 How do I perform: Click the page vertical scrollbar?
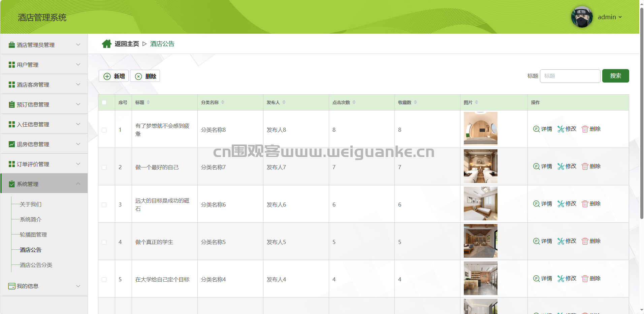click(641, 135)
